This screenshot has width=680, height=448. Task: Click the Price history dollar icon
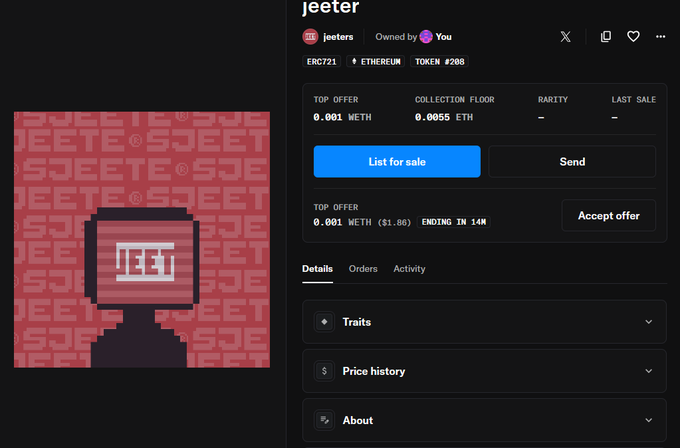point(324,371)
